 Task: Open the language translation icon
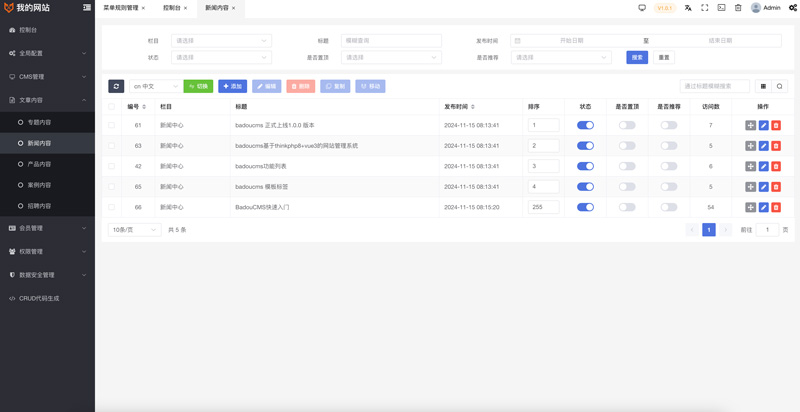tap(688, 8)
